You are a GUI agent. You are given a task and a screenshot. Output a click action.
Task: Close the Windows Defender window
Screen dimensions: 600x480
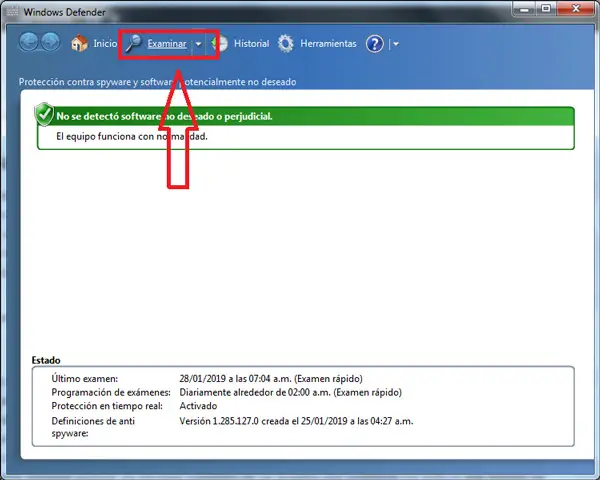pyautogui.click(x=576, y=8)
